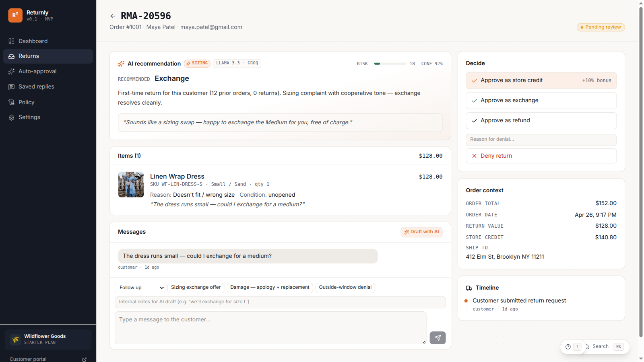Select Approve as refund option
This screenshot has height=362, width=644.
click(x=541, y=121)
